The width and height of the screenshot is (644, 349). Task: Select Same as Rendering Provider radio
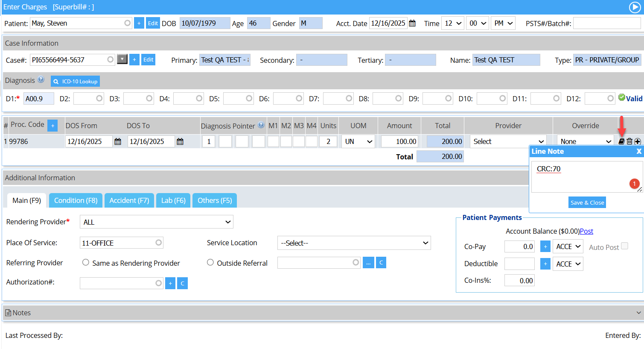pos(86,263)
